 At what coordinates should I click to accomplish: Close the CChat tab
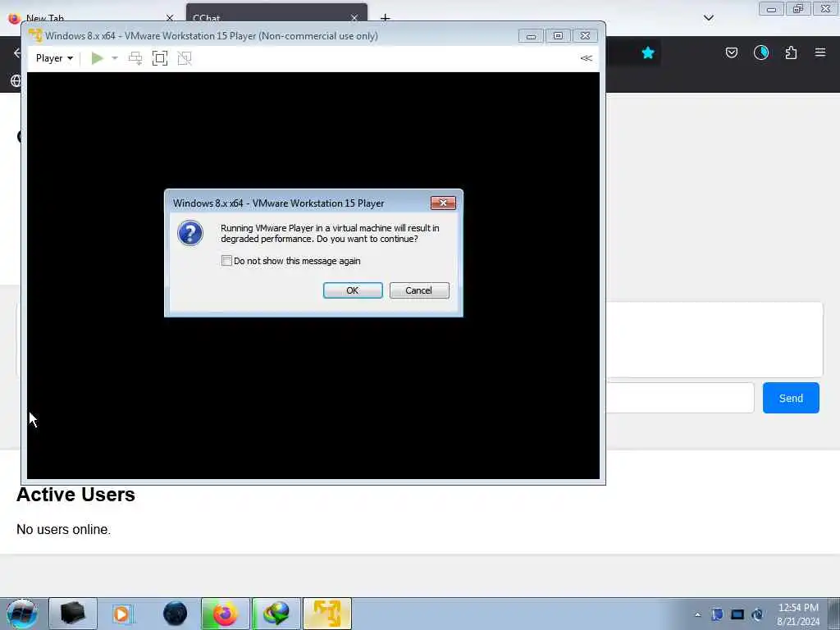(354, 18)
